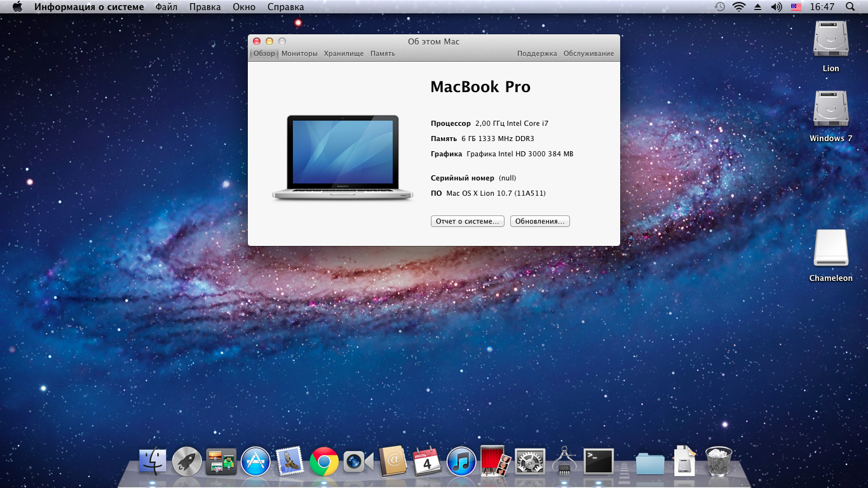Launch System Information caliper icon in Dock
The height and width of the screenshot is (488, 868).
click(564, 461)
